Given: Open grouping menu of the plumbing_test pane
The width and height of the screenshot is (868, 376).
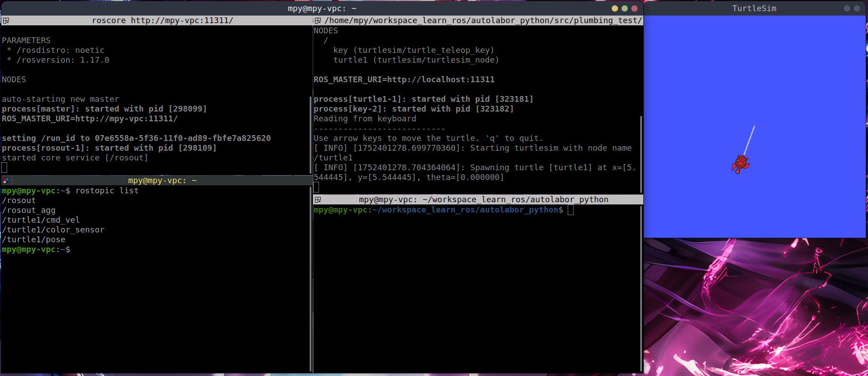Looking at the screenshot, I should pos(318,20).
